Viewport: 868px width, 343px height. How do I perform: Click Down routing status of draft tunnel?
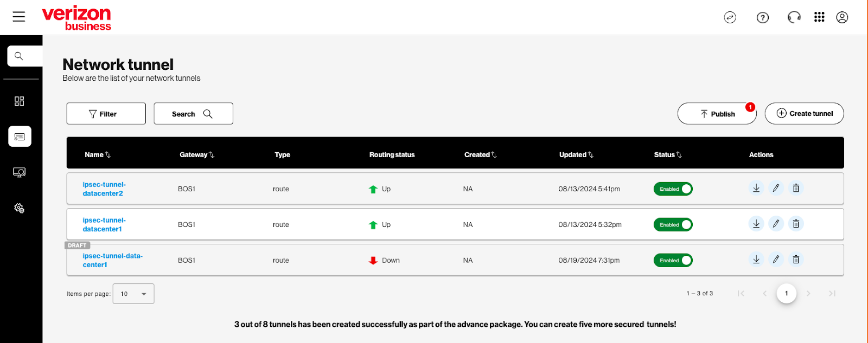[384, 261]
